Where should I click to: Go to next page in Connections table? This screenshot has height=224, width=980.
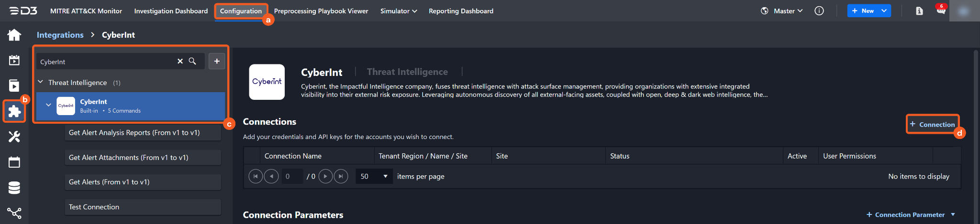tap(325, 176)
